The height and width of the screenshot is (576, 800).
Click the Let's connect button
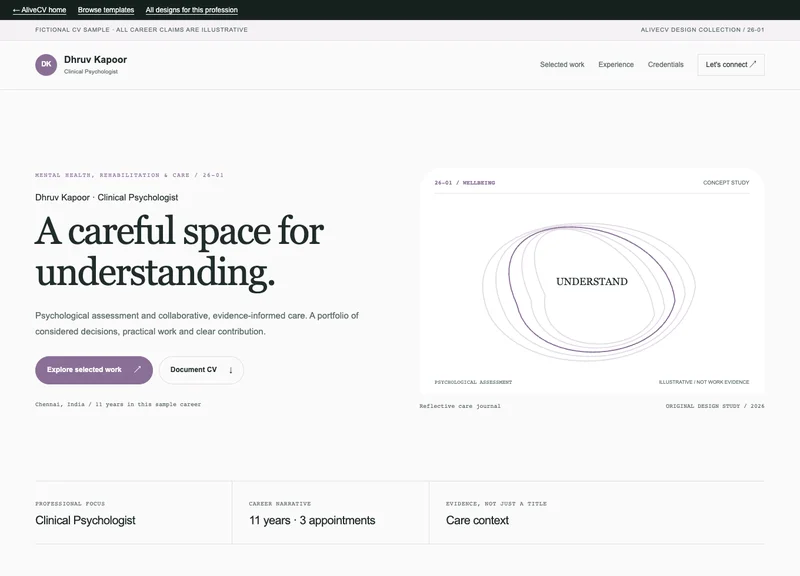(x=731, y=65)
